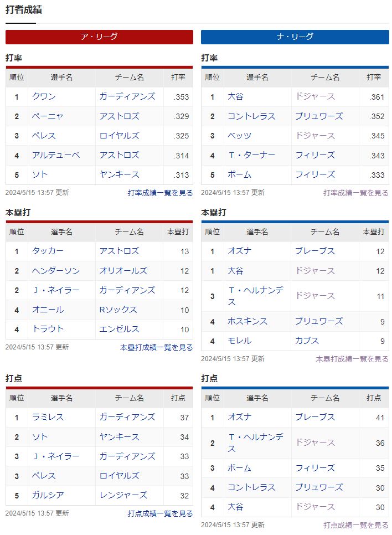View AL 本塁打成績一覧を見る link
392x535 pixels.
point(156,347)
